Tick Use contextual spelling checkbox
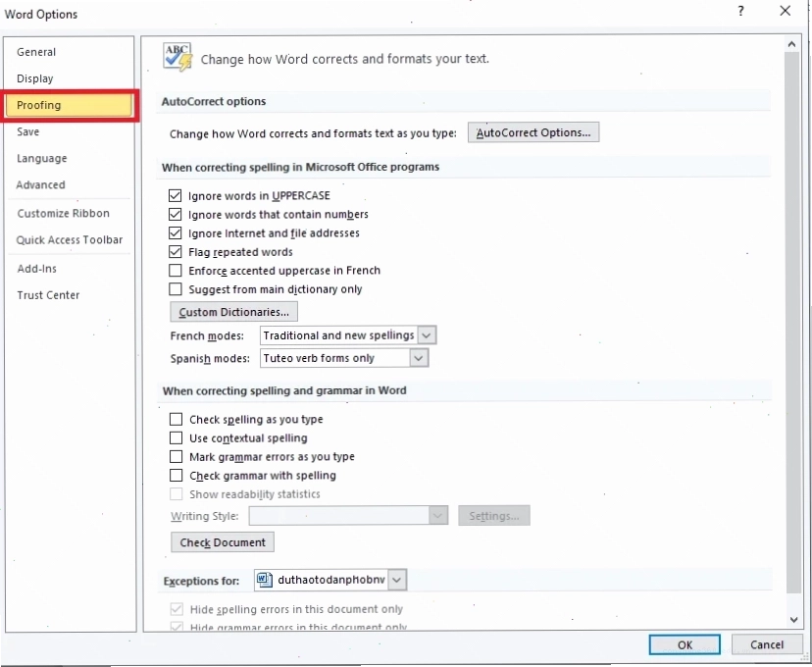The image size is (812, 667). tap(177, 438)
